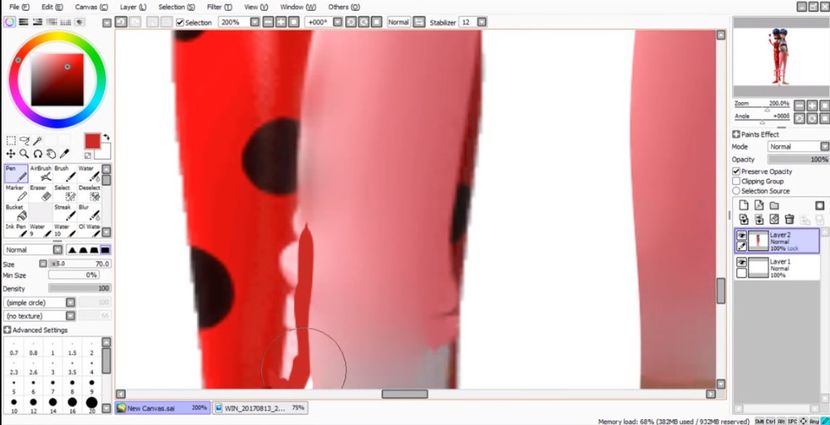Switch to the WIN_20170813 document tab
830x425 pixels.
tap(260, 408)
